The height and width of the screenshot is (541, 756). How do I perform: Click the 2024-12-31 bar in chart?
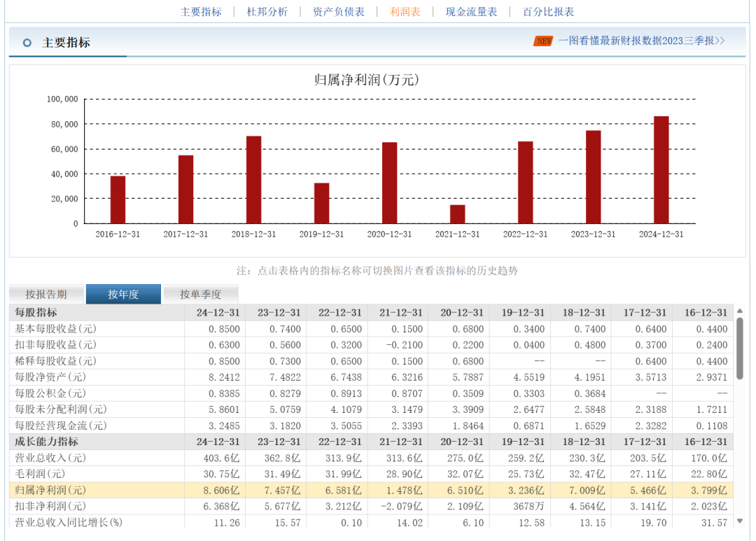(x=661, y=170)
